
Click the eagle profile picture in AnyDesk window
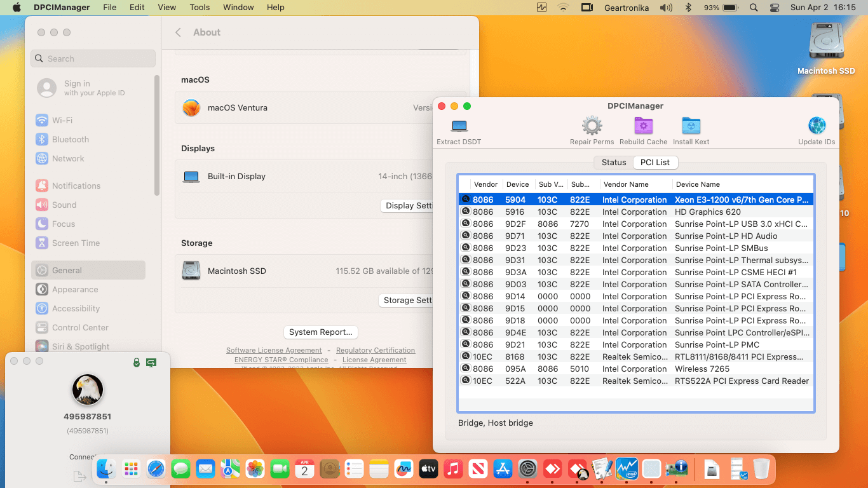tap(88, 390)
